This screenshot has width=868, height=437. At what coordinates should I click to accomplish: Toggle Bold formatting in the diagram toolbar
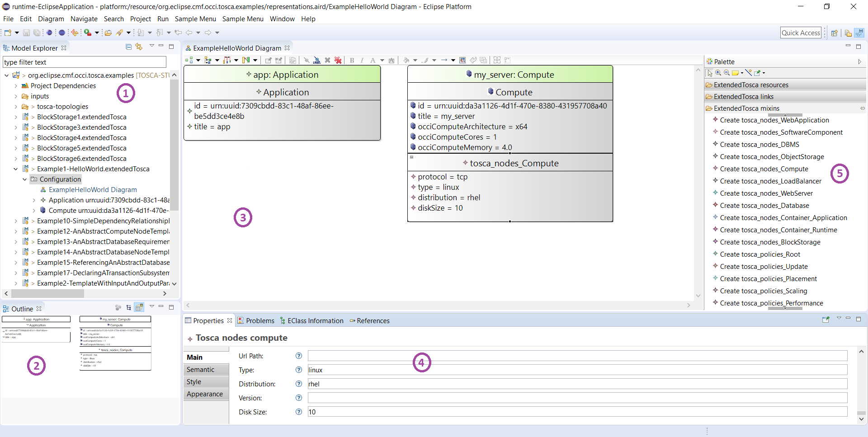351,60
